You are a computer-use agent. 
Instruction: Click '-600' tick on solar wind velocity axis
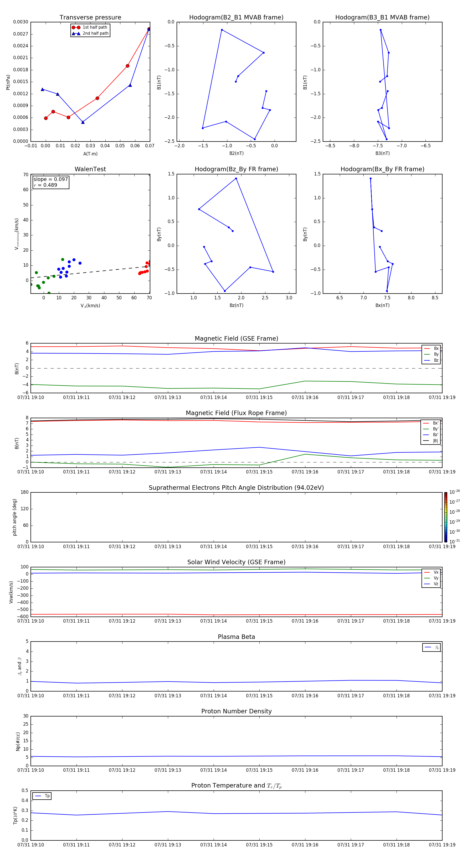(x=23, y=617)
